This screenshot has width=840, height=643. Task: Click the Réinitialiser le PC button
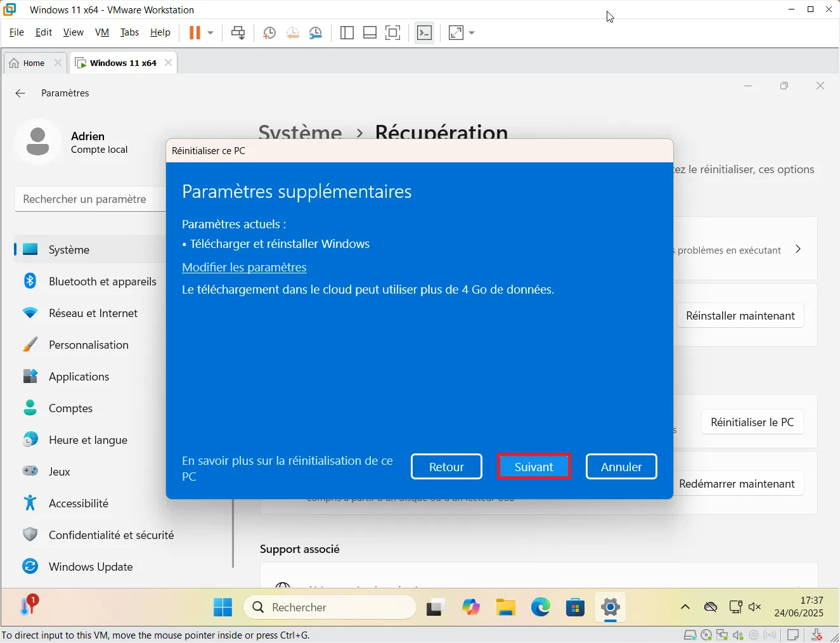pyautogui.click(x=752, y=422)
